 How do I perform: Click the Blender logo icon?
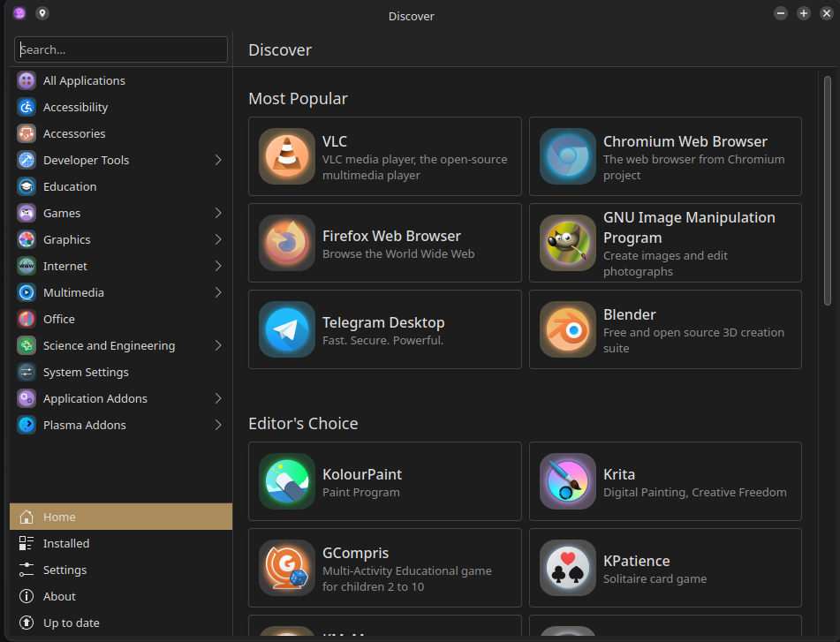[x=568, y=330]
